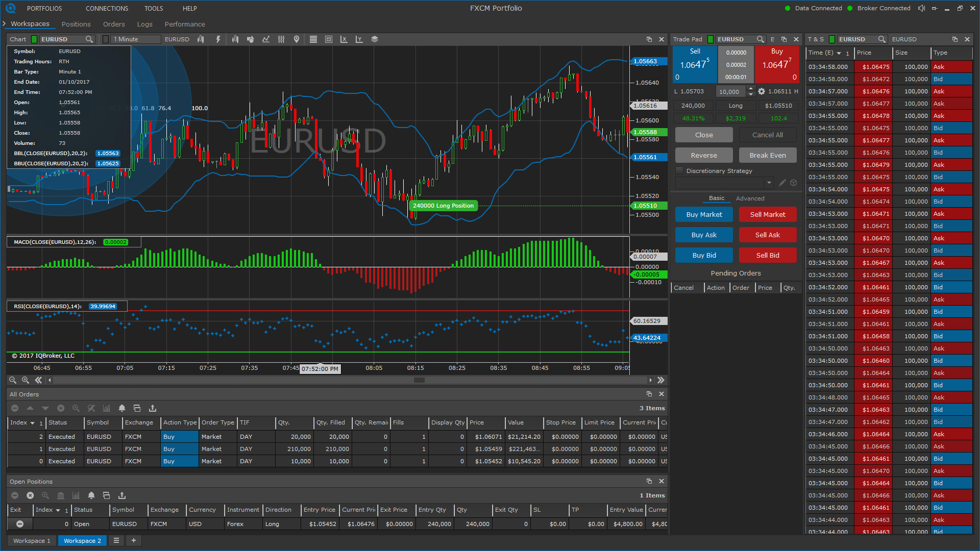Expand the strategy selection dropdown in Trade Pad

tap(769, 183)
